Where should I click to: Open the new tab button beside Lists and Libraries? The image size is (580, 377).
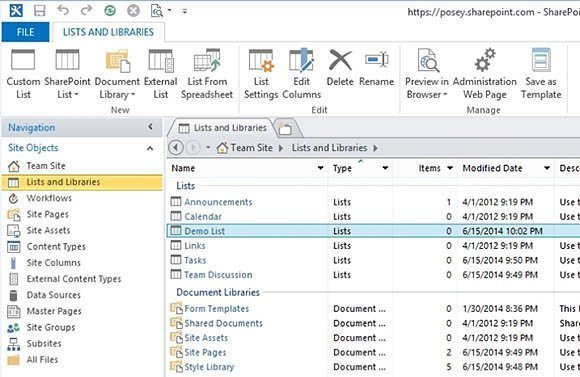pos(285,129)
